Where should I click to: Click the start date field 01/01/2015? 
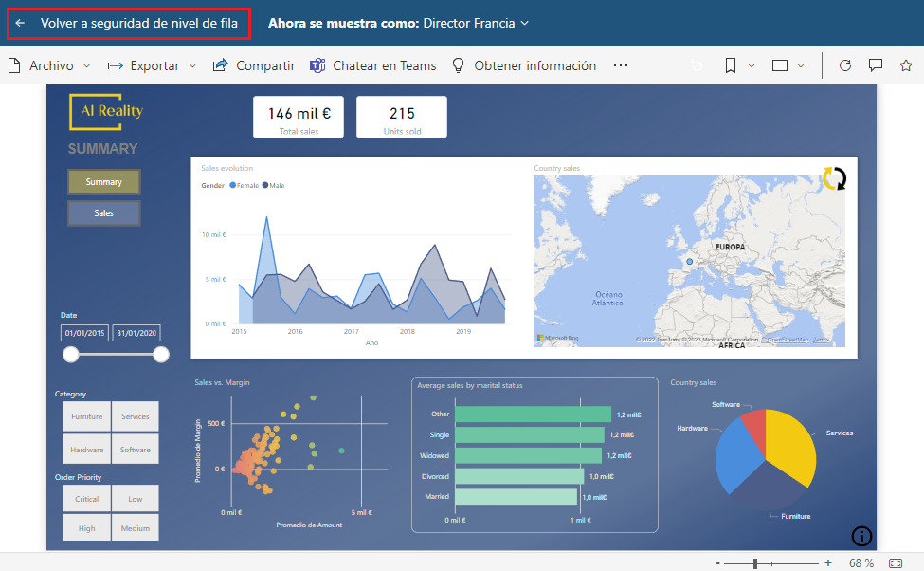[85, 333]
